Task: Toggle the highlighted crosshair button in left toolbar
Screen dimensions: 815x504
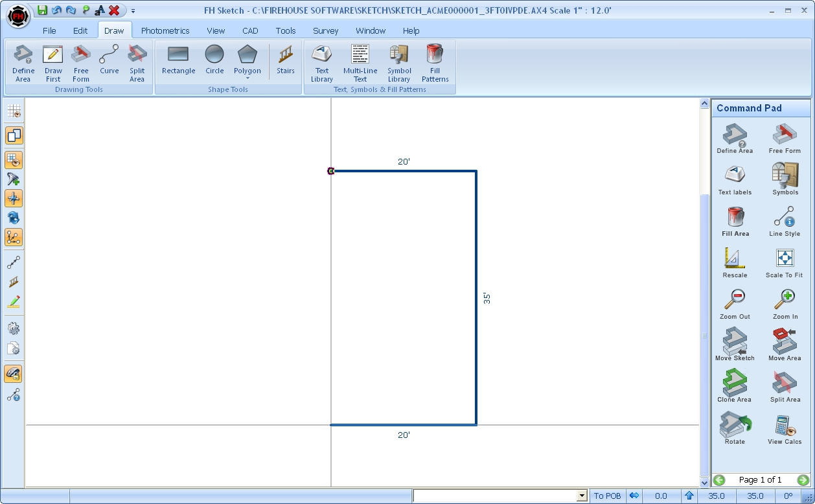Action: pos(14,198)
